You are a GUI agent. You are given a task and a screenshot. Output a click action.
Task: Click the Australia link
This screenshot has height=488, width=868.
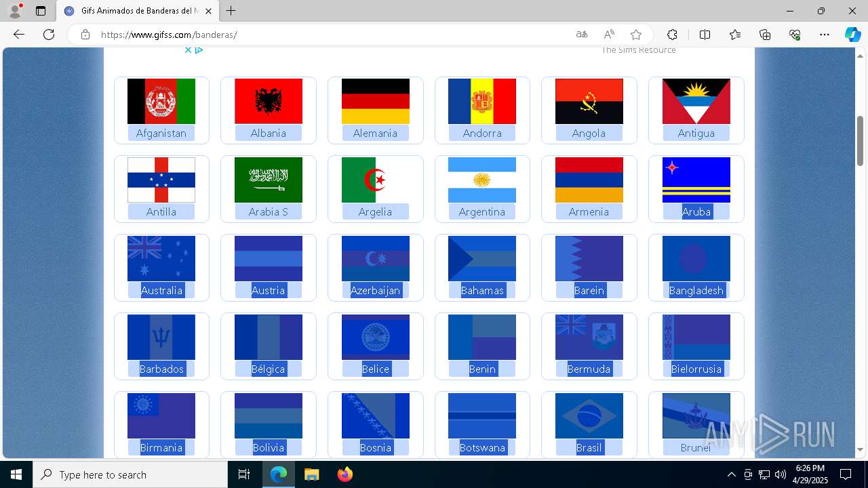coord(161,290)
